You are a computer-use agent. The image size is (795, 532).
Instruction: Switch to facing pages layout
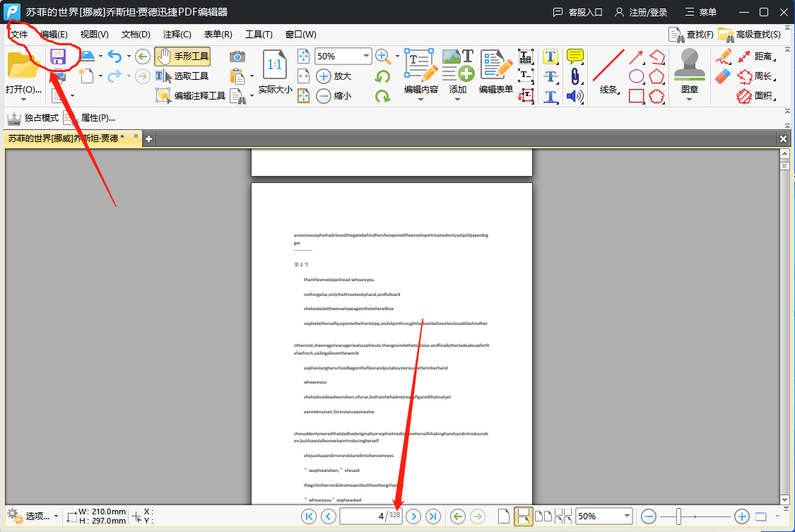tap(543, 516)
